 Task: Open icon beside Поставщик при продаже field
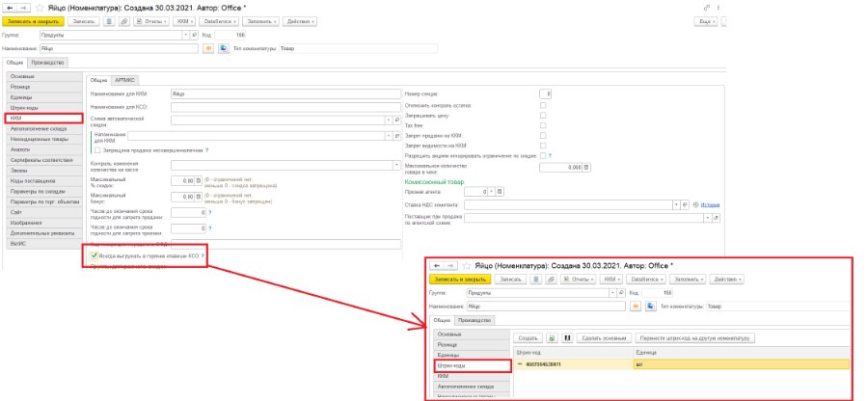coord(717,218)
